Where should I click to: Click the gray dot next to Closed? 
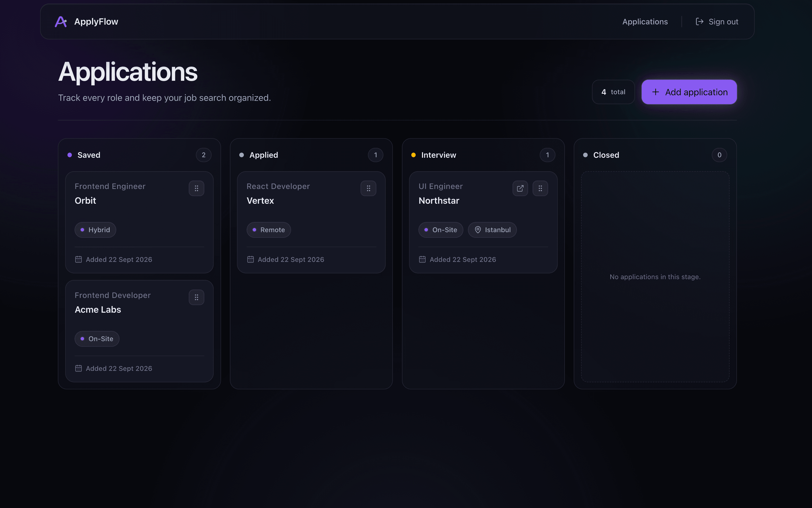pos(585,155)
